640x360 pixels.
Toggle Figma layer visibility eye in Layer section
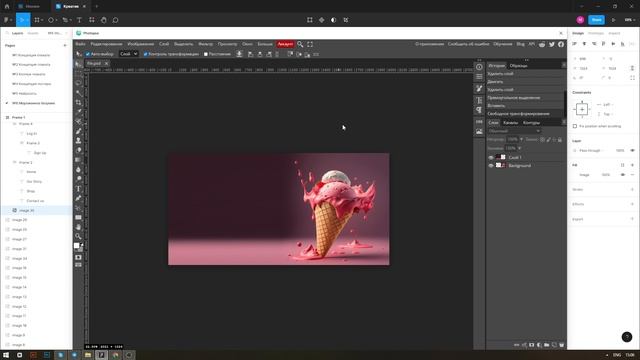[632, 151]
